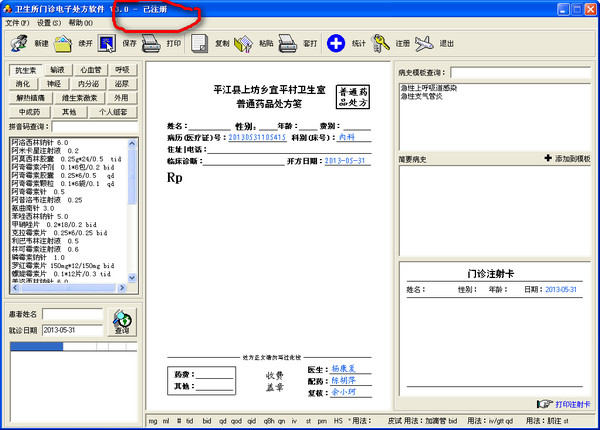Click the 新建 (New) toolbar icon

tap(19, 44)
